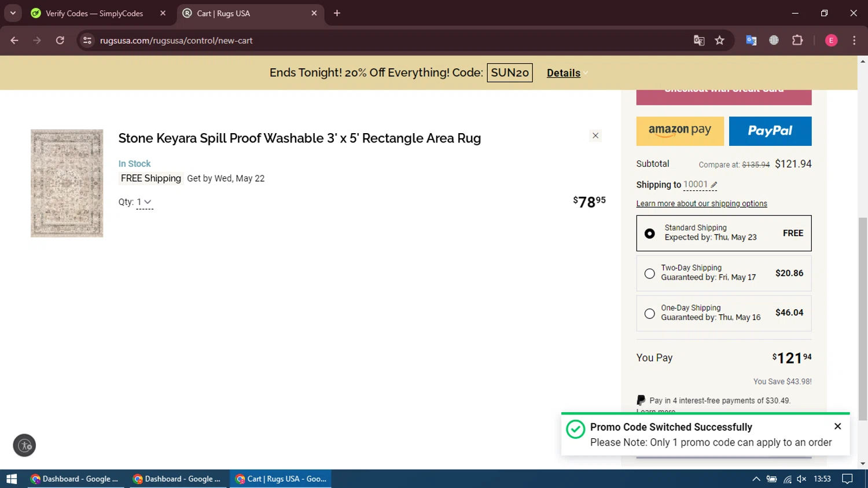Switch to second Dashboard - Google taskbar window
Screen dimensions: 868x488
coord(178,479)
